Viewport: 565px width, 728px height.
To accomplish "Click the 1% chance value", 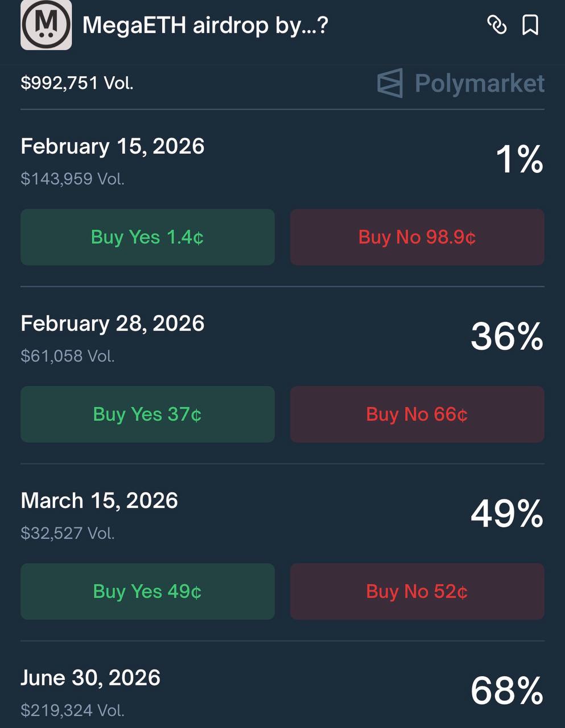I will click(519, 159).
